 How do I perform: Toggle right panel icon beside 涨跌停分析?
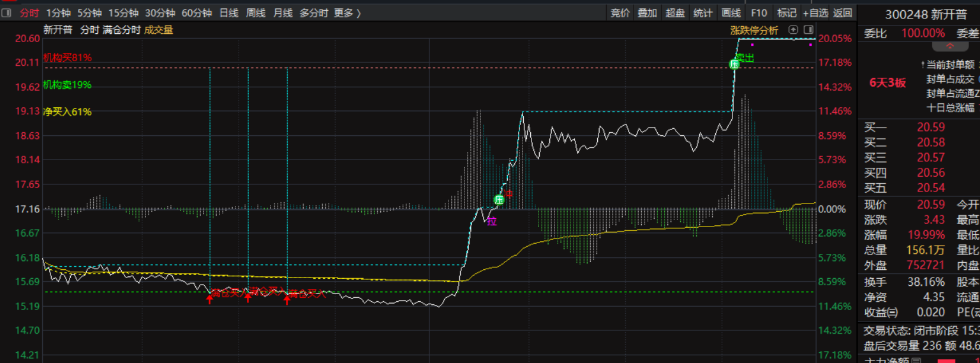click(808, 29)
